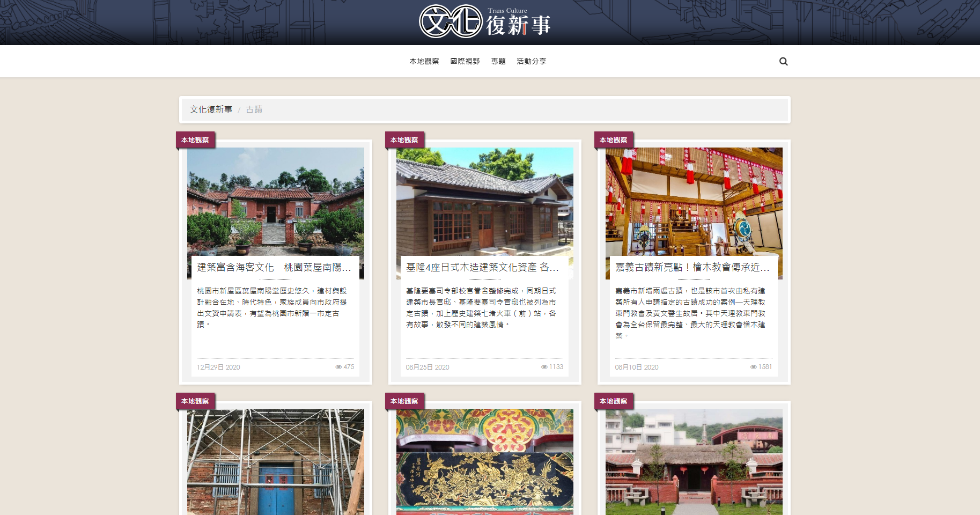Click 本地觀察 tag on the 基隆 card
980x515 pixels.
(x=404, y=140)
